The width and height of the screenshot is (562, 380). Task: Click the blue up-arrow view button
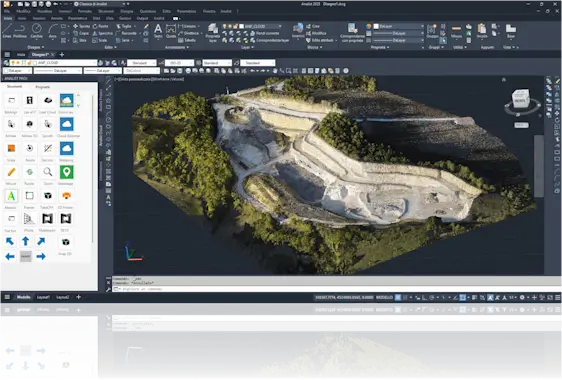[x=25, y=241]
